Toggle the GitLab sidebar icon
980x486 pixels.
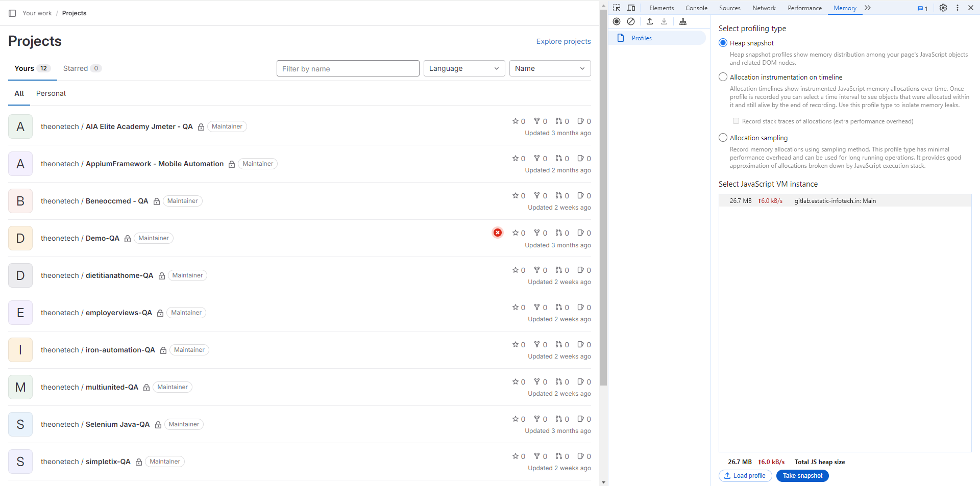coord(12,13)
